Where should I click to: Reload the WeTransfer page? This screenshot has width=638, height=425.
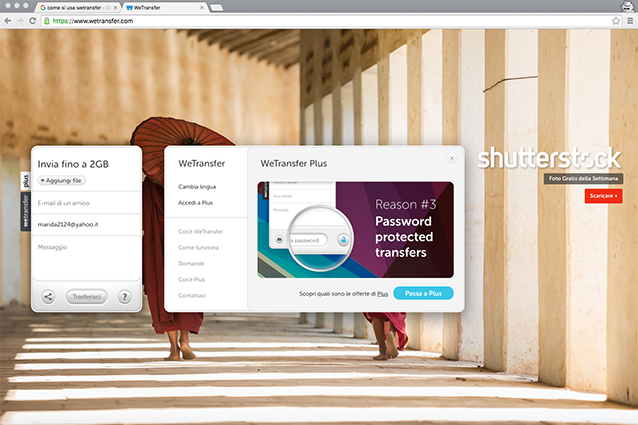(33, 21)
